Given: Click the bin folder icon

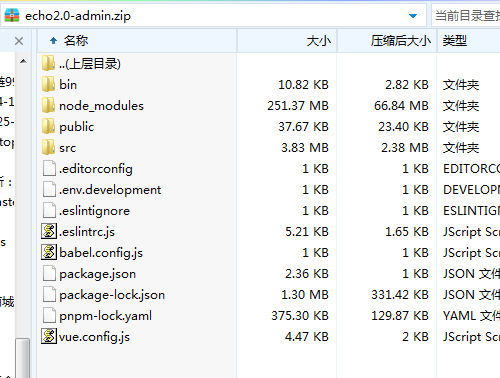Looking at the screenshot, I should [x=49, y=84].
